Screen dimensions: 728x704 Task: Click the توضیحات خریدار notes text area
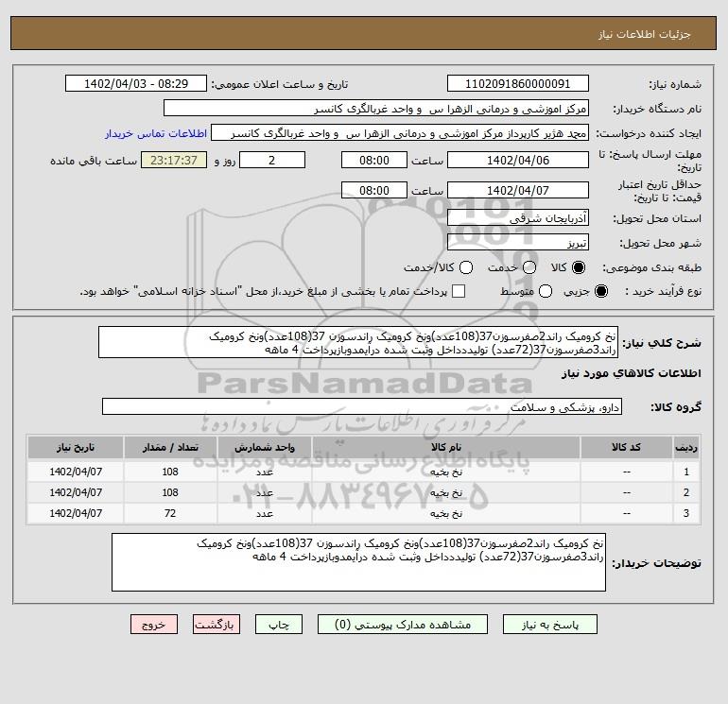coord(358,562)
